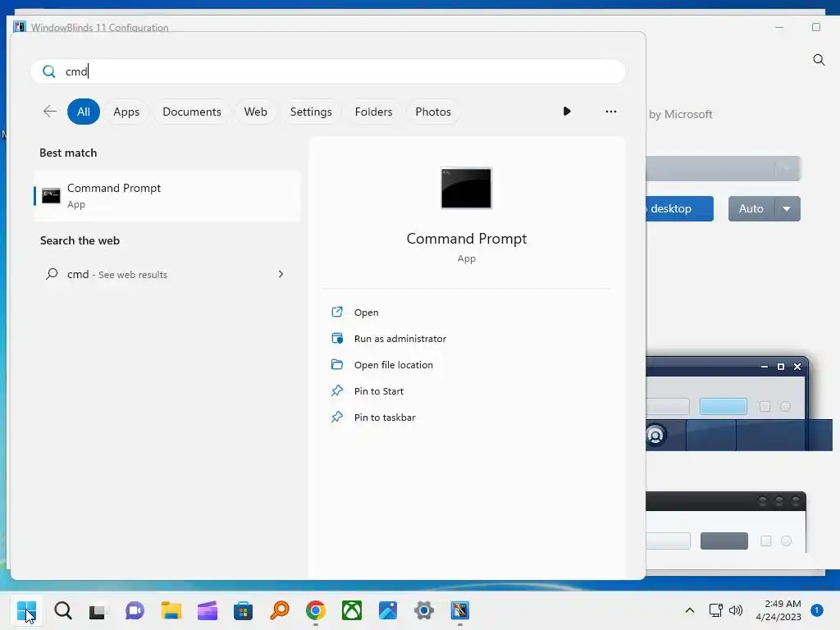Image resolution: width=840 pixels, height=630 pixels.
Task: Show hidden system tray icons
Action: [690, 610]
